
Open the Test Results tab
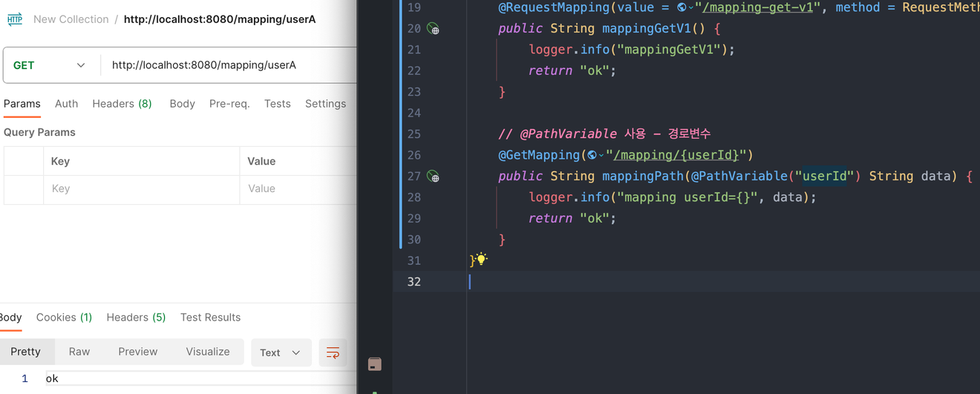pyautogui.click(x=210, y=318)
